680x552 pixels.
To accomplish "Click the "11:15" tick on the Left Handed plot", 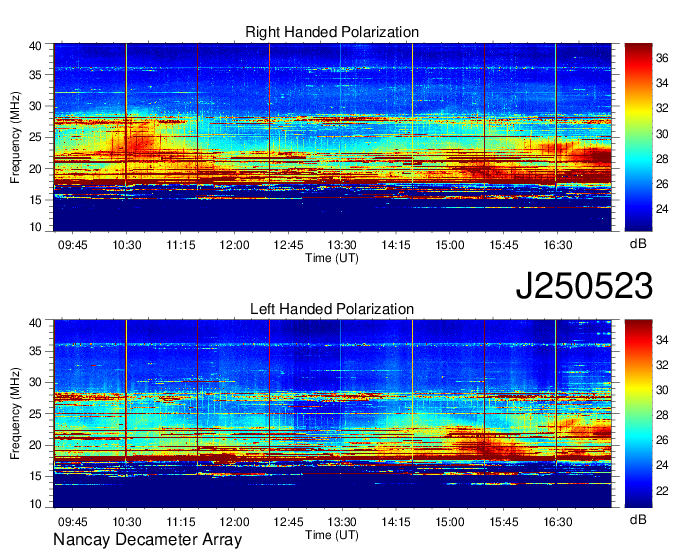I will point(180,522).
